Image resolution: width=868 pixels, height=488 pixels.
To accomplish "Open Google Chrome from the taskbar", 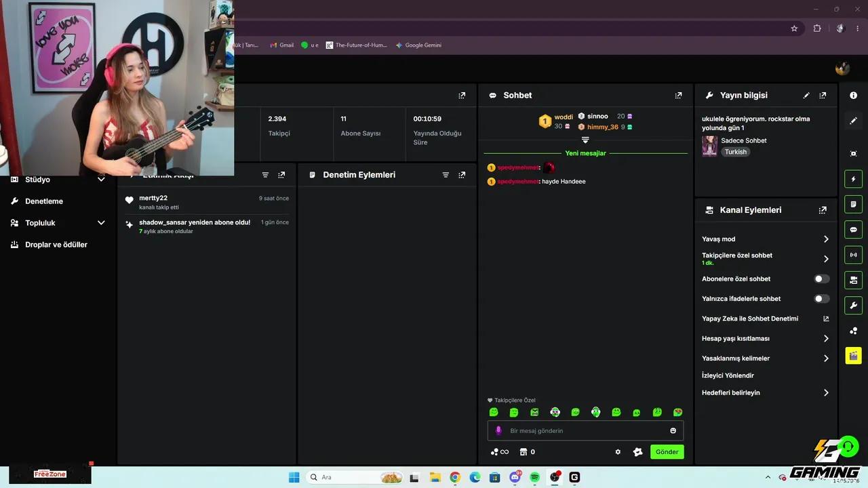I will 455,477.
